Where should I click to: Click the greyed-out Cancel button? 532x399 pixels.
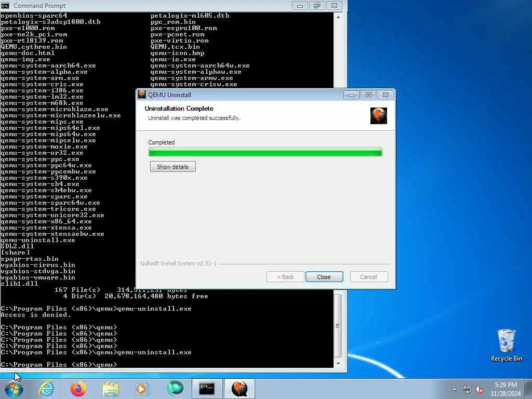click(x=368, y=277)
